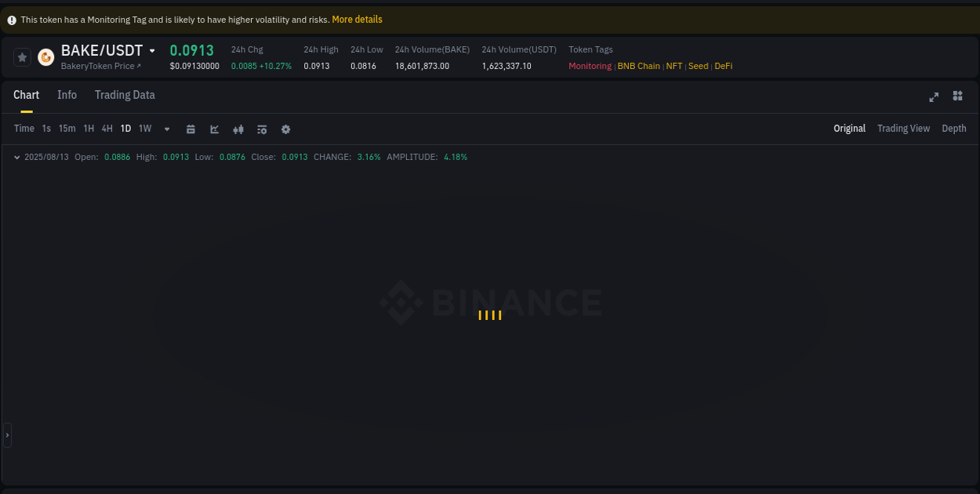Screen dimensions: 980x494
Task: Set chart interval to 4H
Action: [x=107, y=128]
